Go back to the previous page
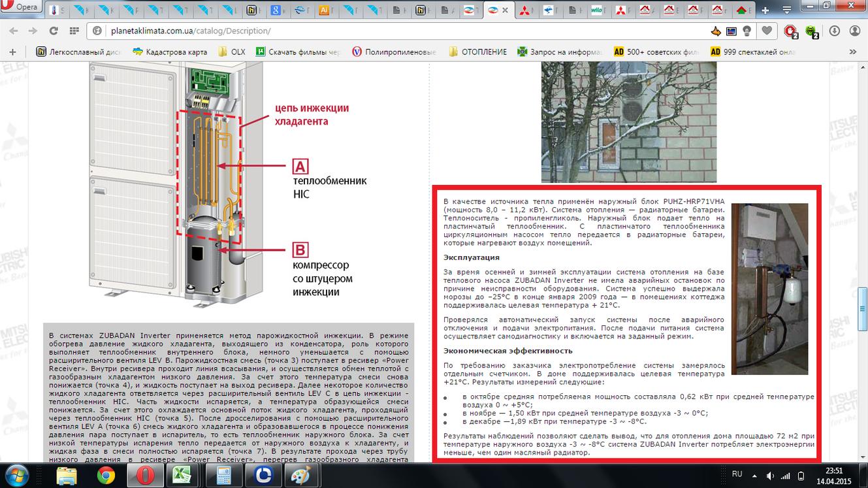Viewport: 868px width, 488px height. tap(14, 31)
